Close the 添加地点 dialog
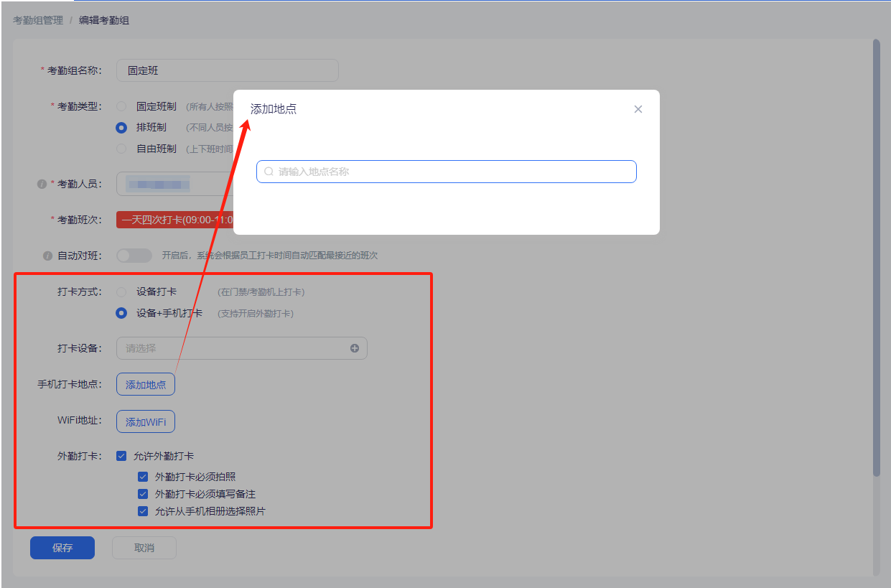891x588 pixels. point(638,109)
